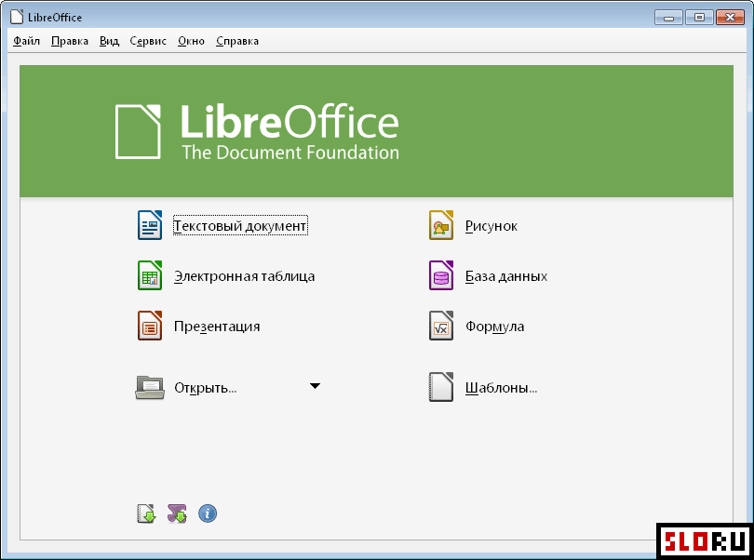754x560 pixels.
Task: Open the Файл menu
Action: coord(26,41)
